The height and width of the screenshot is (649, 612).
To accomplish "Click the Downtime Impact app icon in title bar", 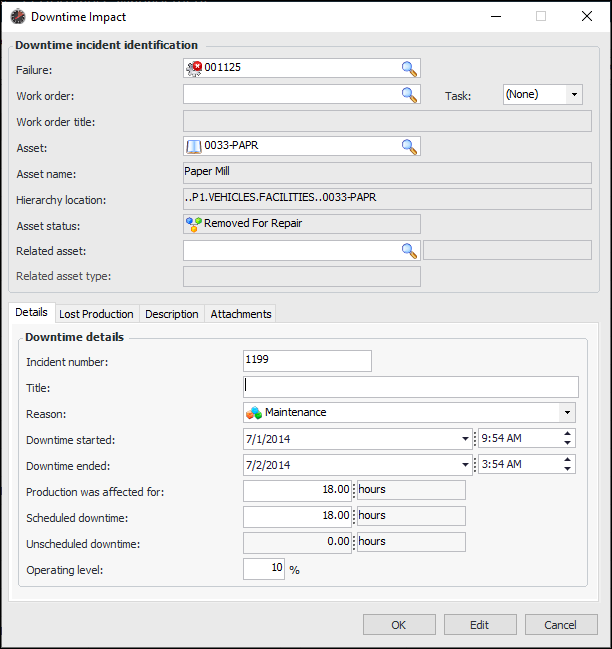I will pyautogui.click(x=17, y=17).
